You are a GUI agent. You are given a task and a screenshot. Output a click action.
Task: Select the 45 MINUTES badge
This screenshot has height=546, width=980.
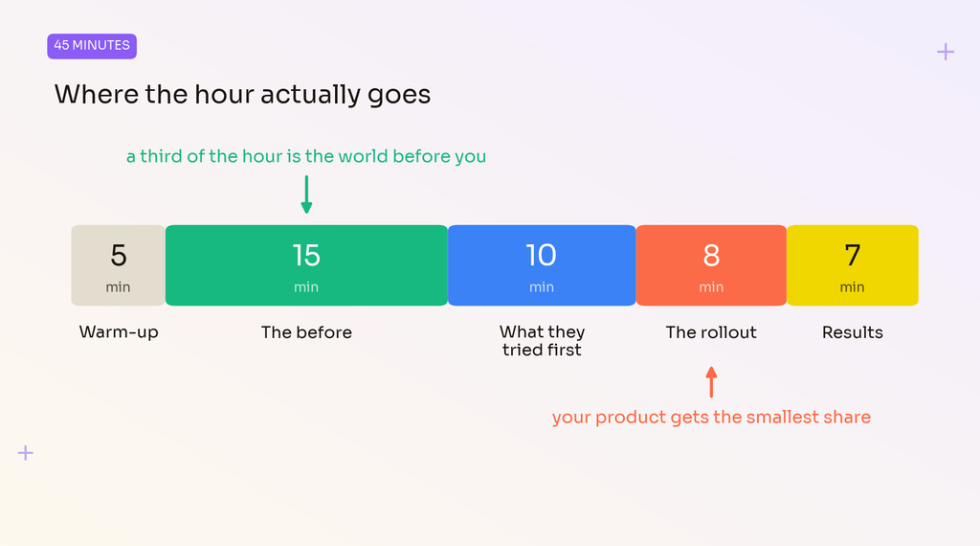click(x=92, y=46)
